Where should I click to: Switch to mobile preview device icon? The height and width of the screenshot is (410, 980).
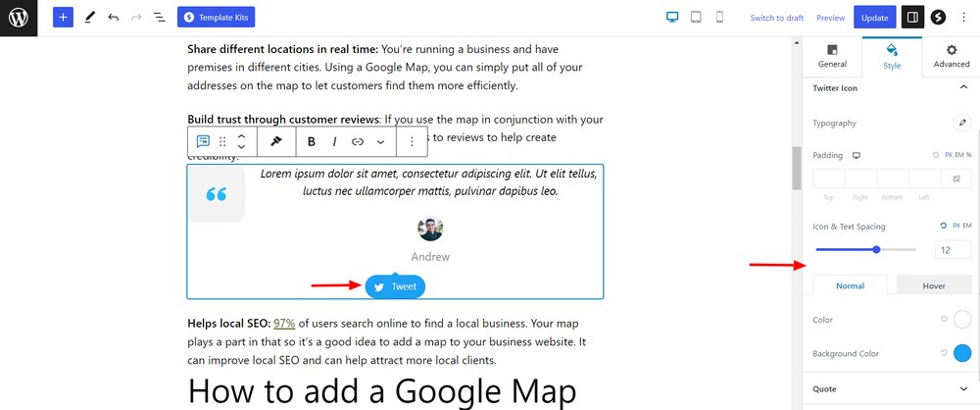click(719, 18)
